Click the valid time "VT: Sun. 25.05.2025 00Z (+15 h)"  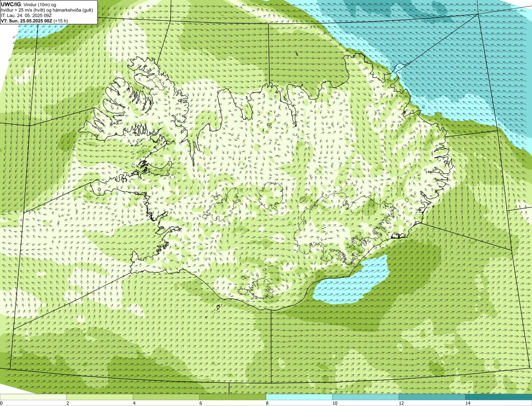pos(34,21)
